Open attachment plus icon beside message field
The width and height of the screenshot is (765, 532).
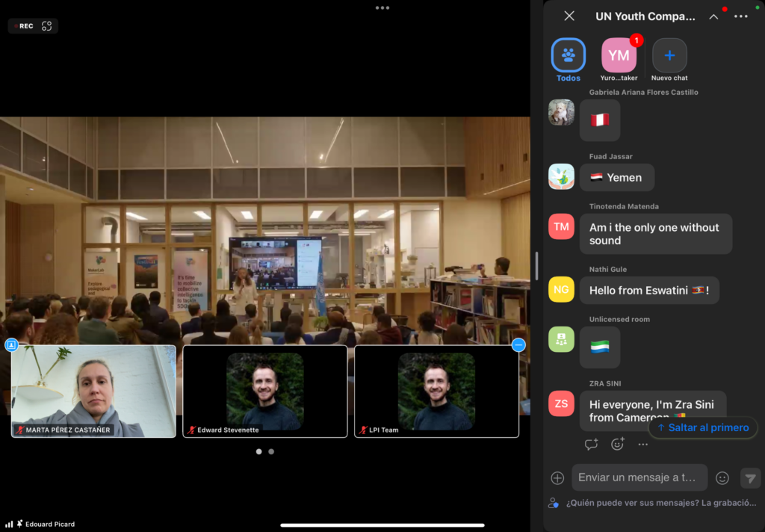(x=557, y=478)
